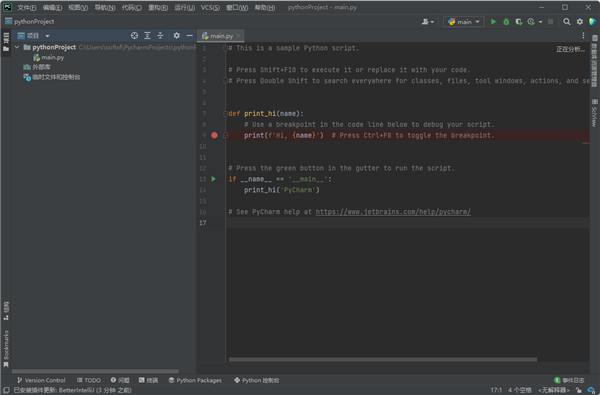The height and width of the screenshot is (395, 600).
Task: Open the main run configuration dropdown
Action: point(463,22)
